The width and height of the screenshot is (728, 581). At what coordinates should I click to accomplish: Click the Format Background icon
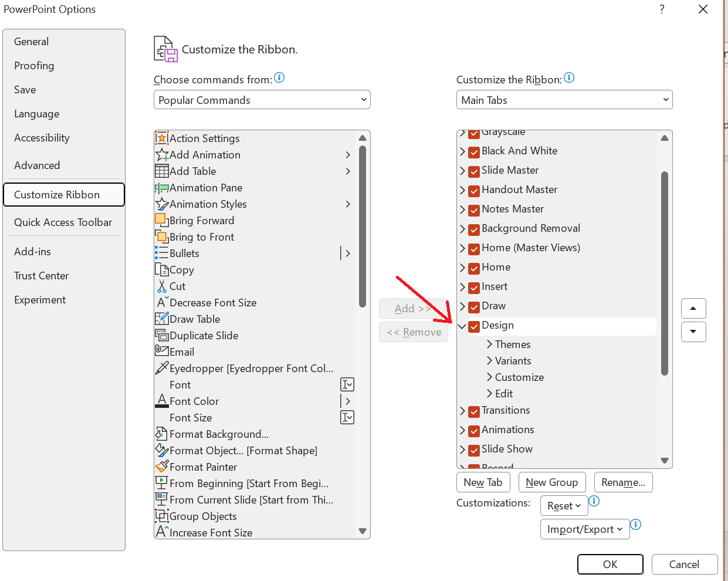pyautogui.click(x=161, y=434)
